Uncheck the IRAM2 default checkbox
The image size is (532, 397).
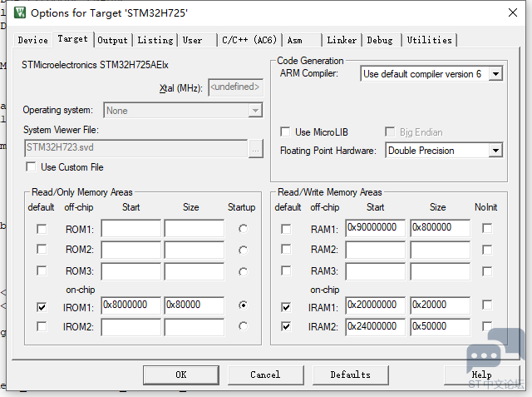(286, 327)
